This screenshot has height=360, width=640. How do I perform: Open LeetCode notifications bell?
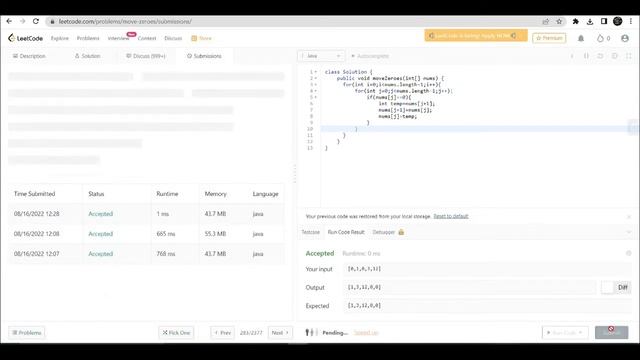(581, 38)
